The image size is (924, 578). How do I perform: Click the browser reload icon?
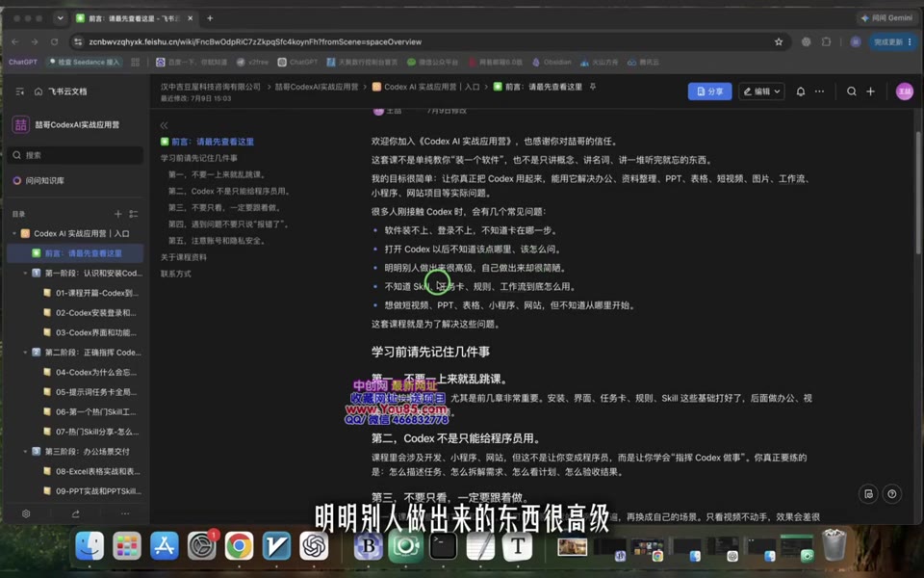pyautogui.click(x=54, y=41)
